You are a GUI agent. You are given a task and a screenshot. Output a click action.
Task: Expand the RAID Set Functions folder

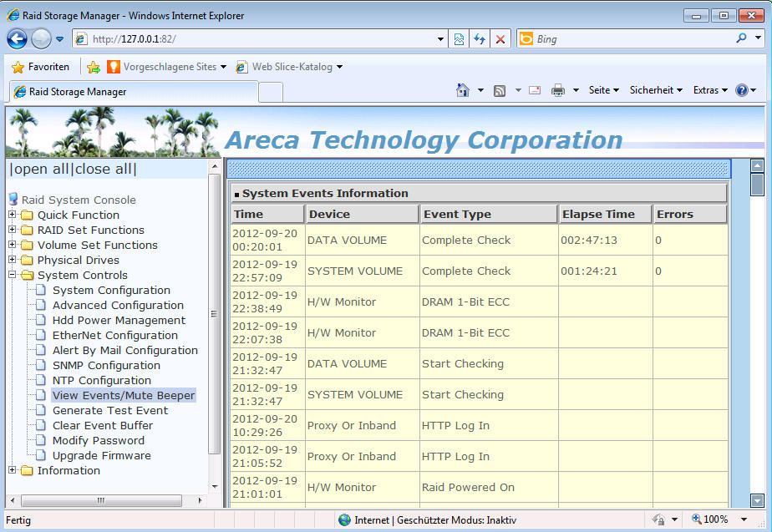(x=13, y=230)
